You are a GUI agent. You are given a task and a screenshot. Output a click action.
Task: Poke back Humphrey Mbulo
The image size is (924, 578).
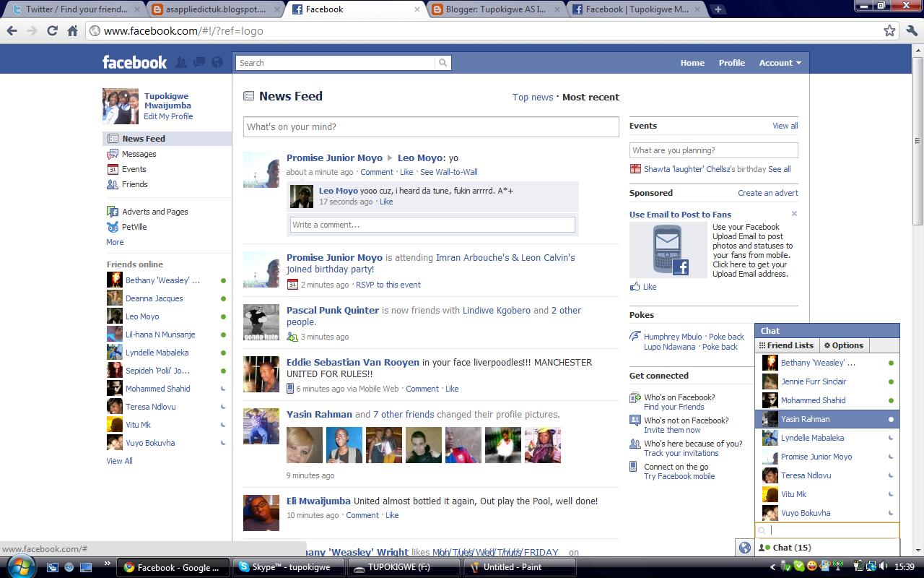(726, 337)
